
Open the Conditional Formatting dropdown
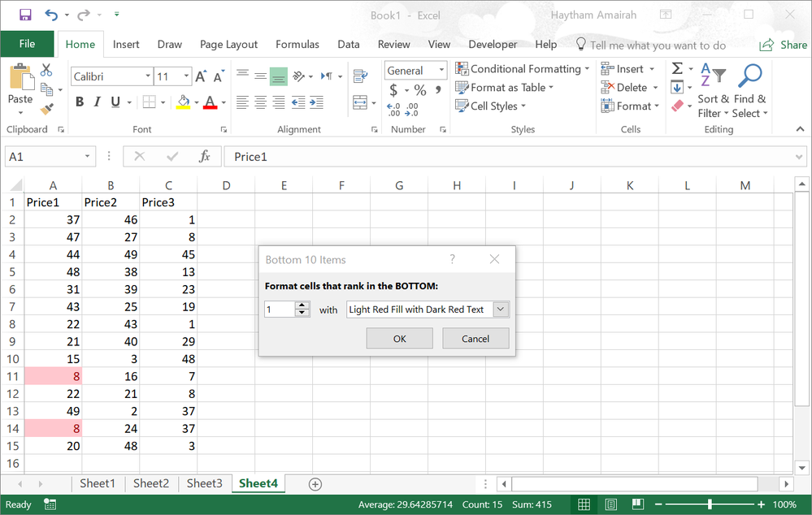click(x=523, y=69)
